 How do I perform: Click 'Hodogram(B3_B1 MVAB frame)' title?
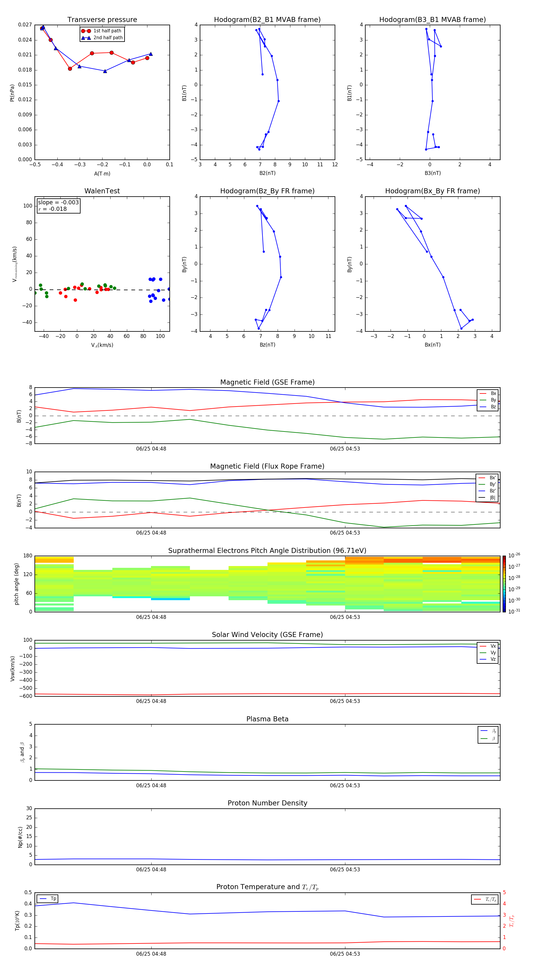tap(432, 20)
